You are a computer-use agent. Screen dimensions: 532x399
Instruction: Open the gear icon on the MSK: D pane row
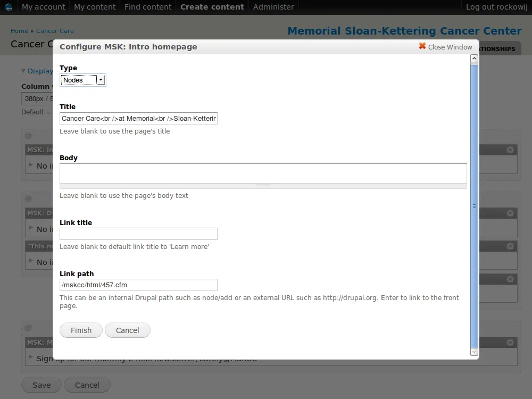(510, 213)
